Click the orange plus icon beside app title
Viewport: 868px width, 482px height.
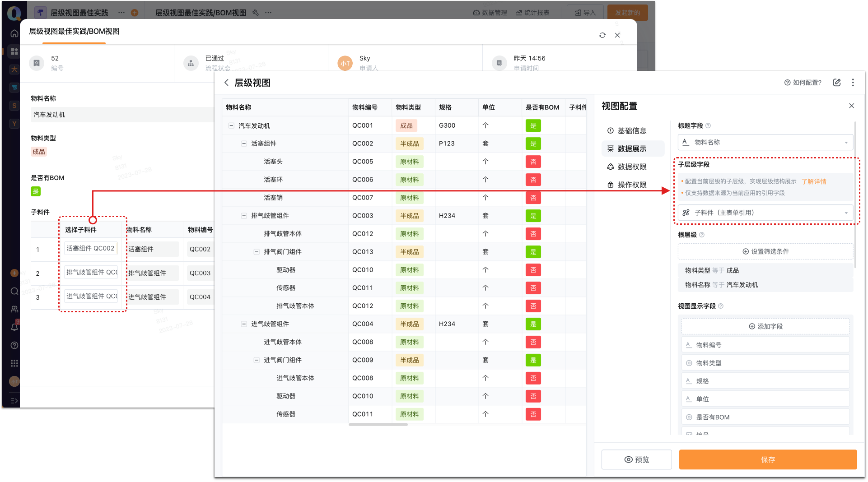[135, 13]
